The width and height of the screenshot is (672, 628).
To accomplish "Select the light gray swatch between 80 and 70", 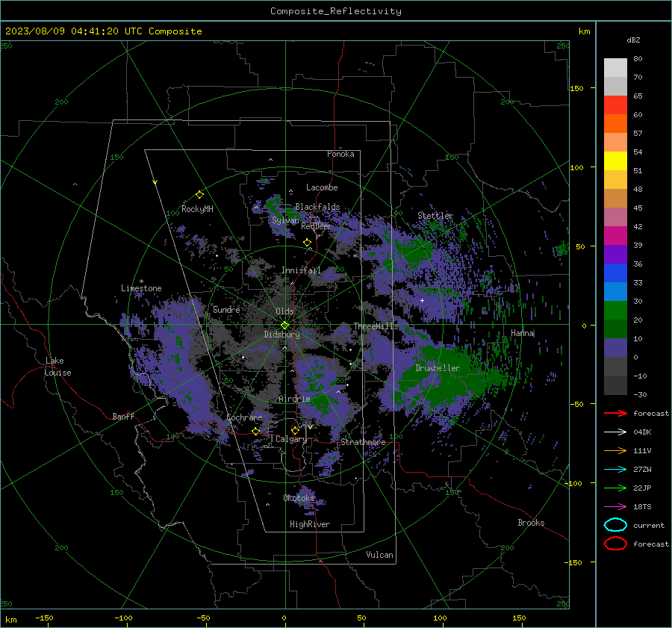I will tap(615, 67).
